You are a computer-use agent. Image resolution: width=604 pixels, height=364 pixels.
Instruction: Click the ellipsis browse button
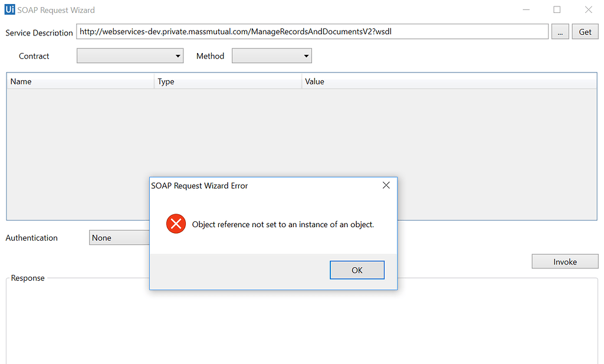560,31
